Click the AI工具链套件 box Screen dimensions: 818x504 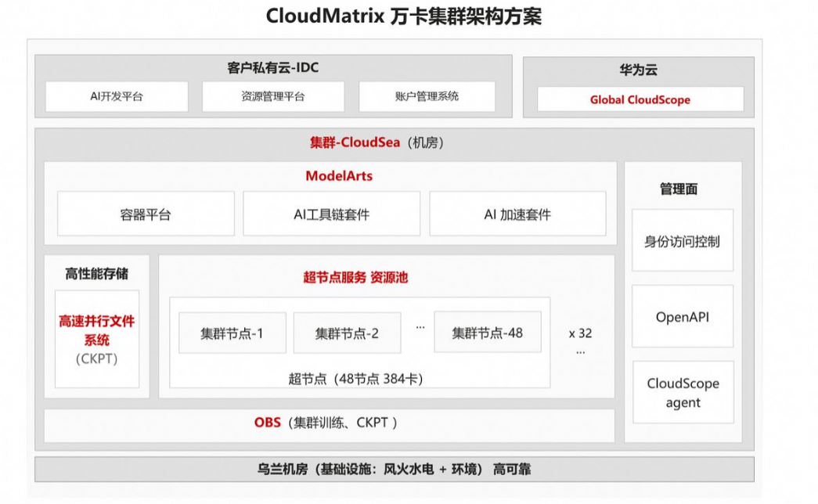pyautogui.click(x=331, y=214)
